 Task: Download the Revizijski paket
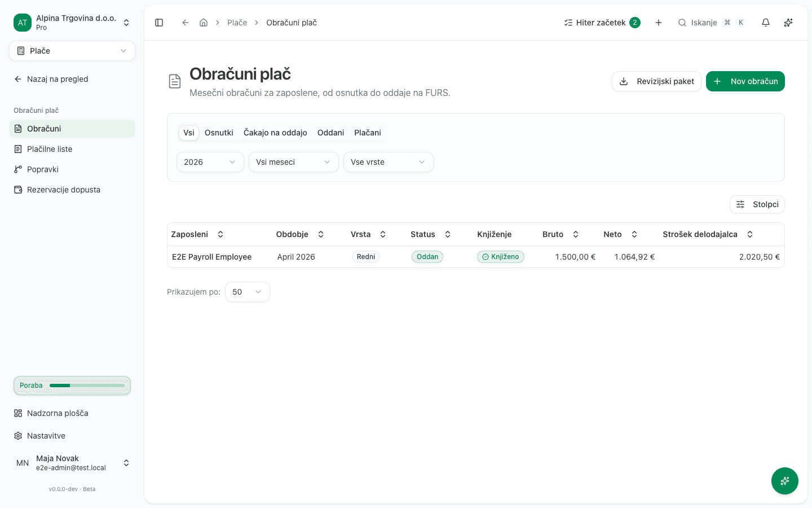click(x=656, y=81)
